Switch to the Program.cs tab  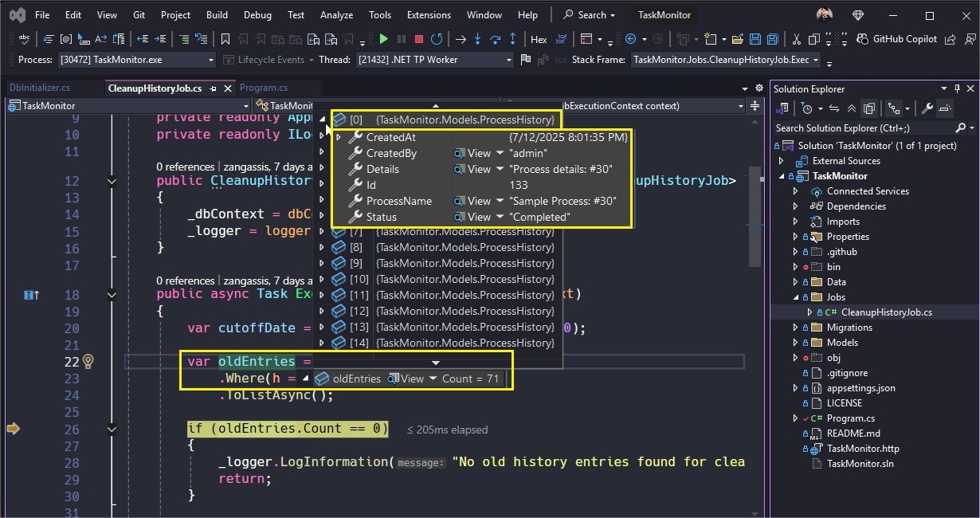point(264,88)
